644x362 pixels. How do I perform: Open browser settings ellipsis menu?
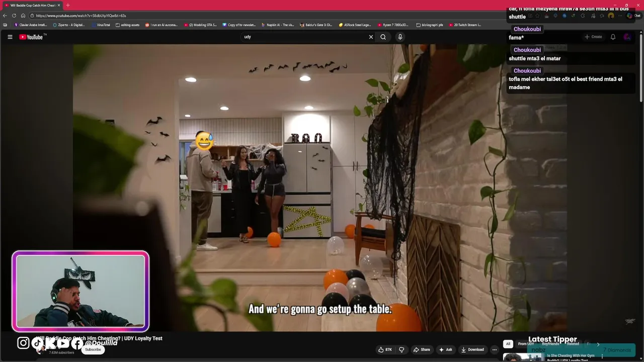620,16
